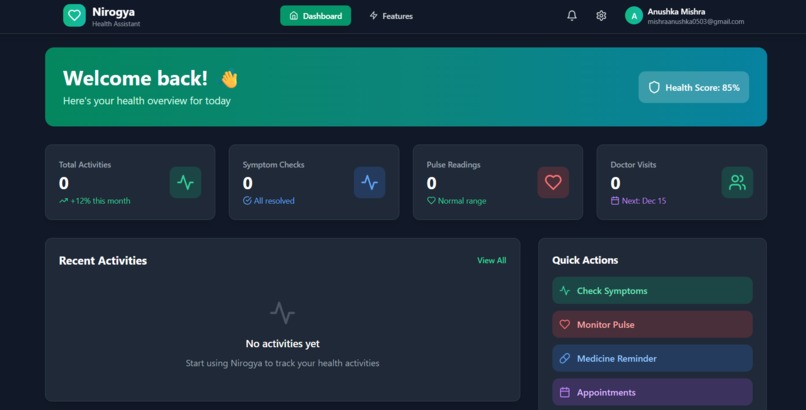This screenshot has width=806, height=410.
Task: Click the Recent Activities heading
Action: [x=103, y=260]
